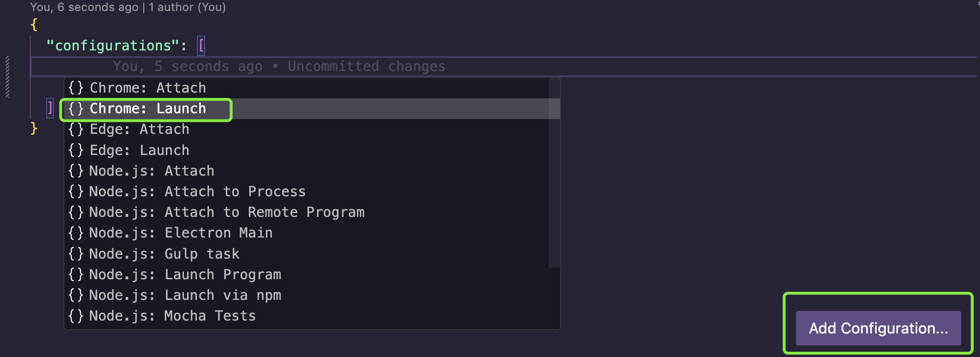Open the git blame author codelens
Viewport: 980px width, 357px height.
tap(128, 7)
